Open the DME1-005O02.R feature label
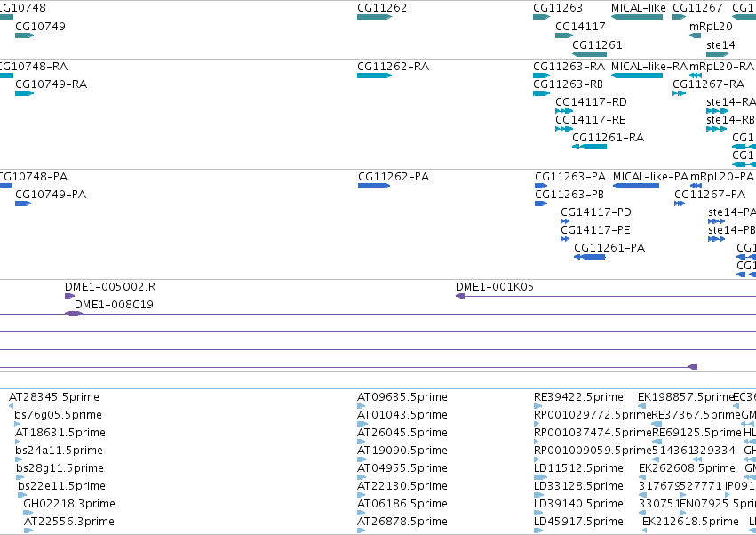The width and height of the screenshot is (756, 535). tap(110, 287)
